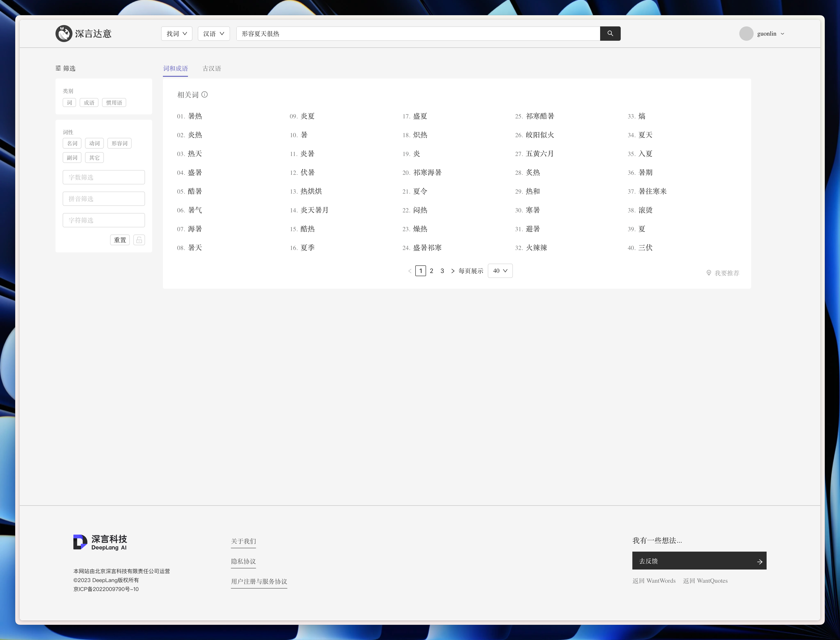Open the 汉语 language dropdown
840x640 pixels.
213,34
